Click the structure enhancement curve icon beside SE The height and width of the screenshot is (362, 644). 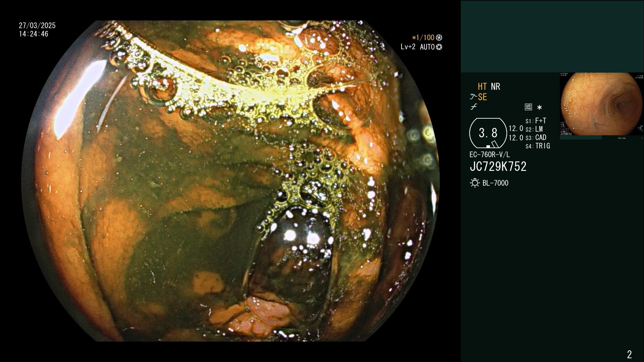coord(473,97)
